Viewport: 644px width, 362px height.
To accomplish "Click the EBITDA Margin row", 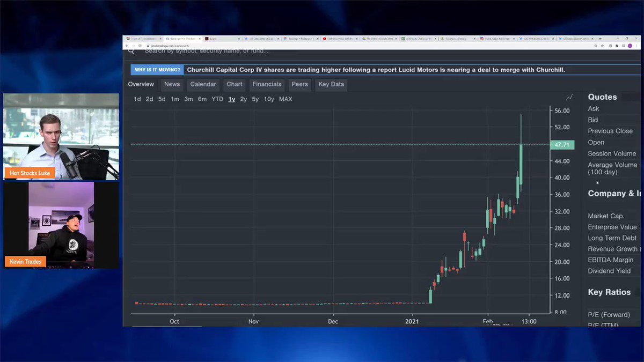I will point(611,260).
